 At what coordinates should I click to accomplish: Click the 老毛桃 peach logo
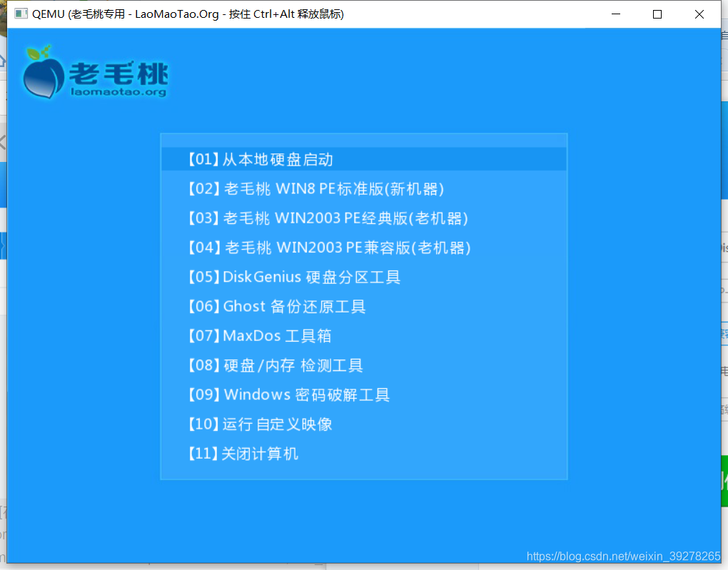[x=96, y=72]
